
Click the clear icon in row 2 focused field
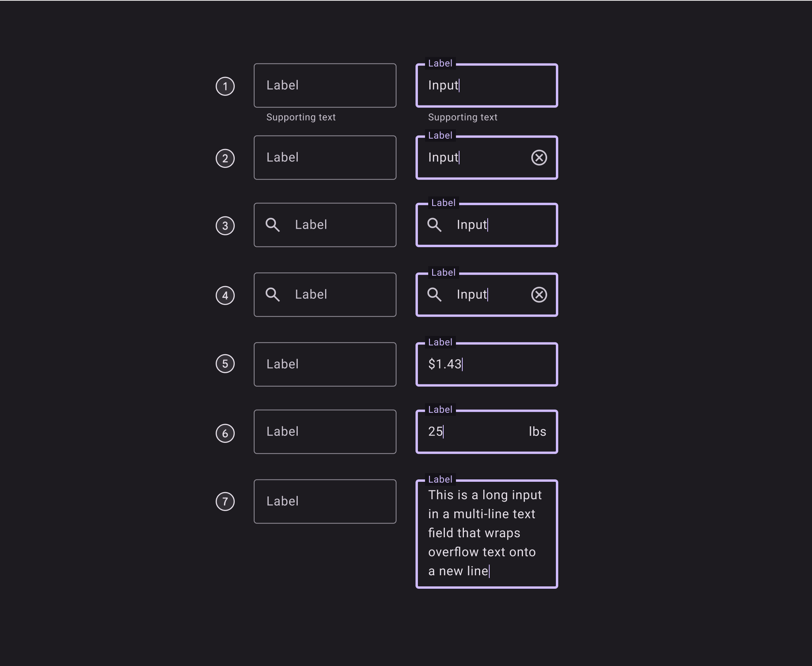click(539, 158)
